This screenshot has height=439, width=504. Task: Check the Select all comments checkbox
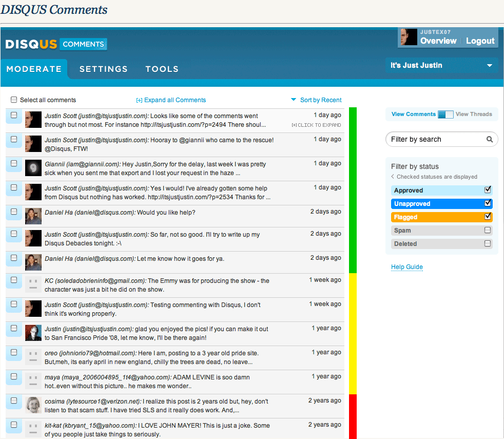(x=14, y=100)
